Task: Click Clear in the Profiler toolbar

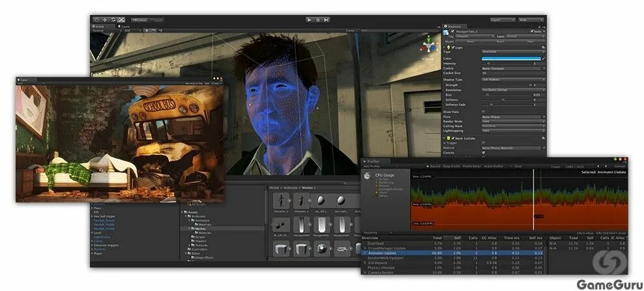Action: [x=518, y=166]
